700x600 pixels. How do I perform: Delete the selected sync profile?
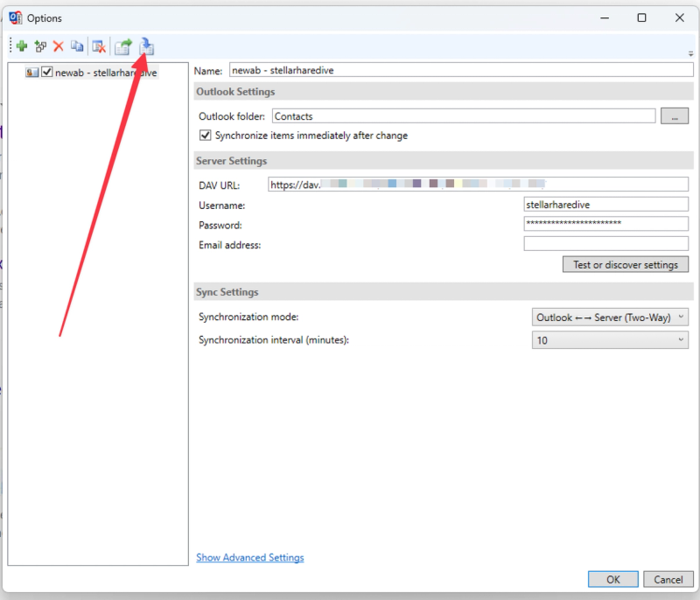click(x=58, y=46)
